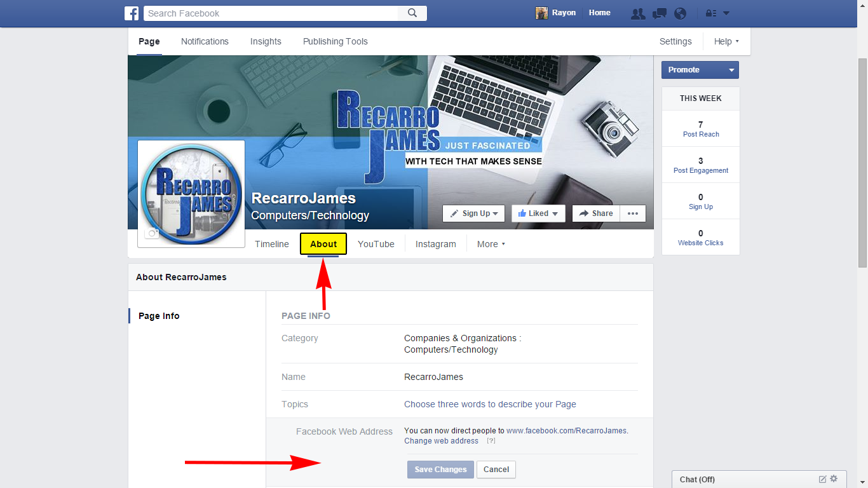The image size is (868, 488).
Task: Open the page Settings
Action: [x=675, y=41]
